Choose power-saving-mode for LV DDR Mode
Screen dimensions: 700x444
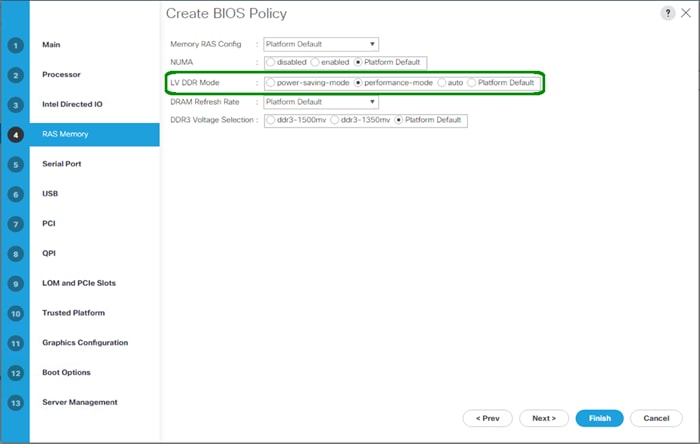point(271,83)
